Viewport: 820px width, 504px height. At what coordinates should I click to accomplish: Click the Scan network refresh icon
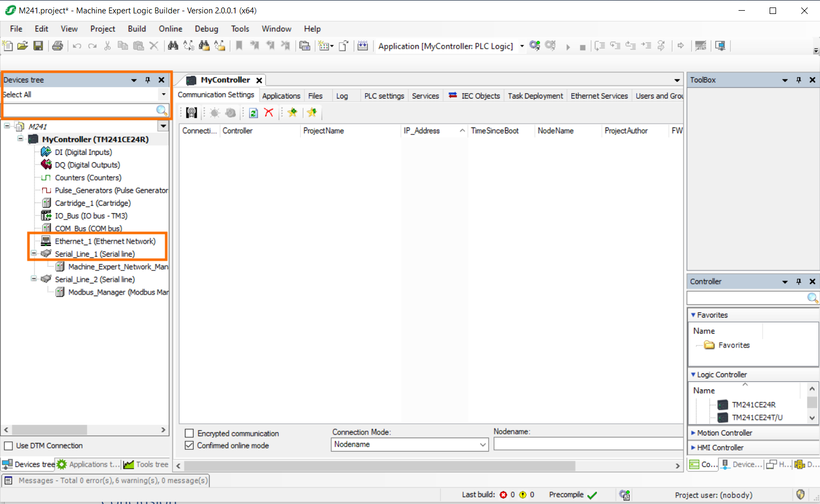[x=254, y=112]
